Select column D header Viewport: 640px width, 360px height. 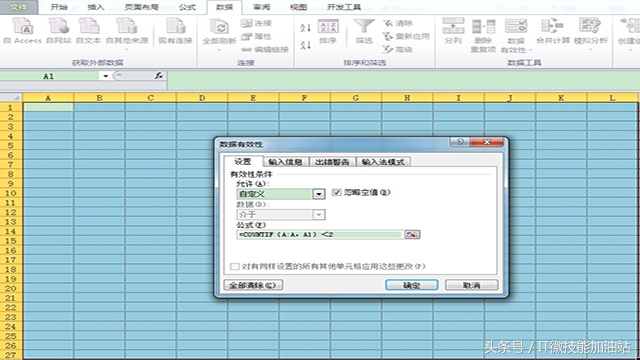pyautogui.click(x=202, y=98)
